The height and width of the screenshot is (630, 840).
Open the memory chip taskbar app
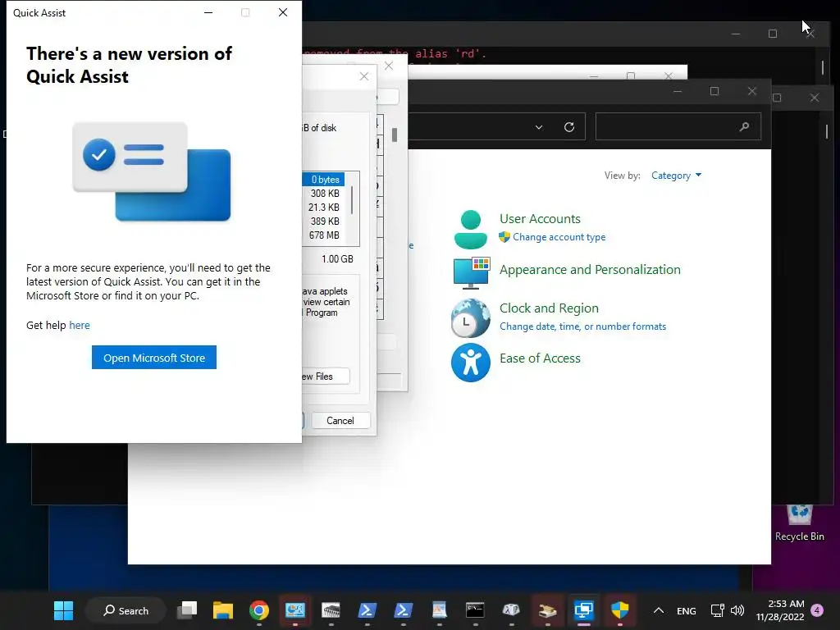click(x=331, y=610)
